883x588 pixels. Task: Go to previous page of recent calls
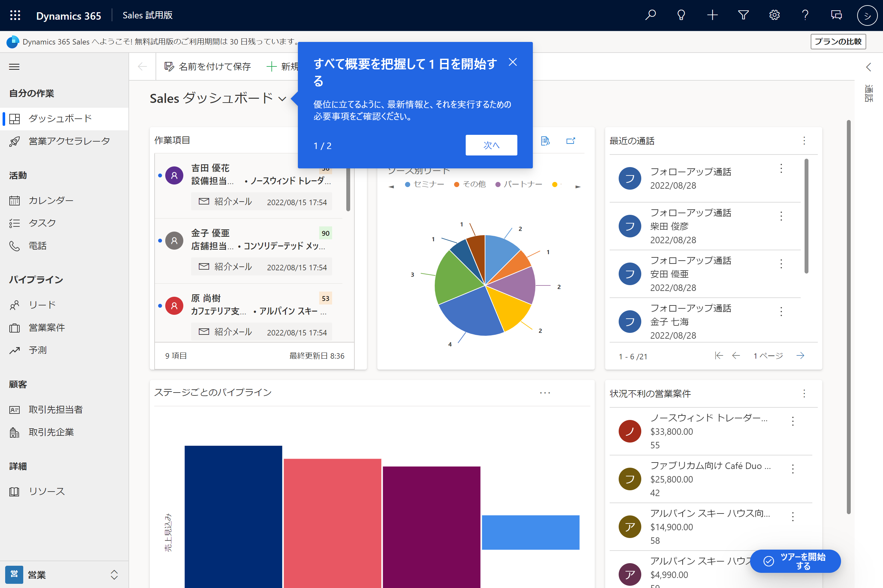[x=736, y=355]
